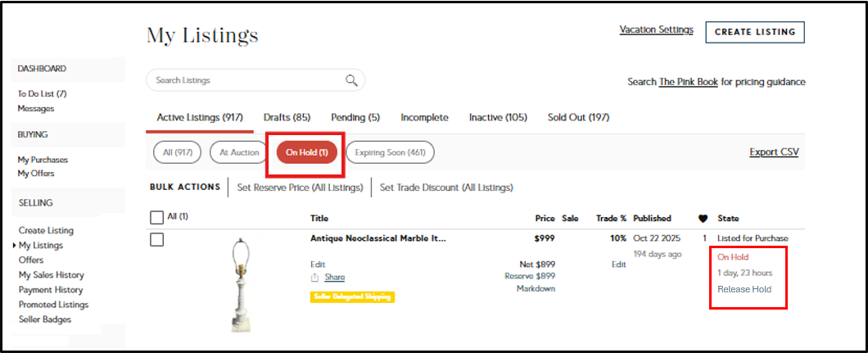This screenshot has width=868, height=353.
Task: Select the At Auction filter pill
Action: click(x=239, y=152)
